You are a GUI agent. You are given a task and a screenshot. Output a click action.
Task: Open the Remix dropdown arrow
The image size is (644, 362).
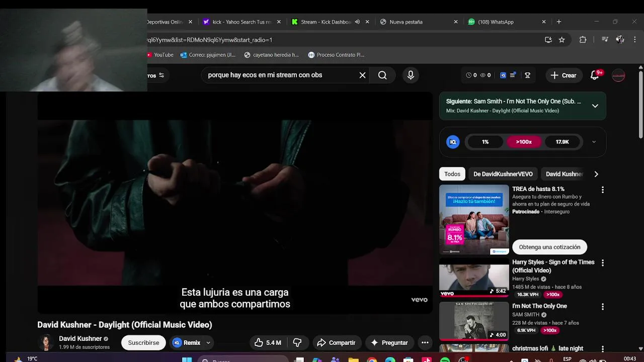[x=208, y=343]
